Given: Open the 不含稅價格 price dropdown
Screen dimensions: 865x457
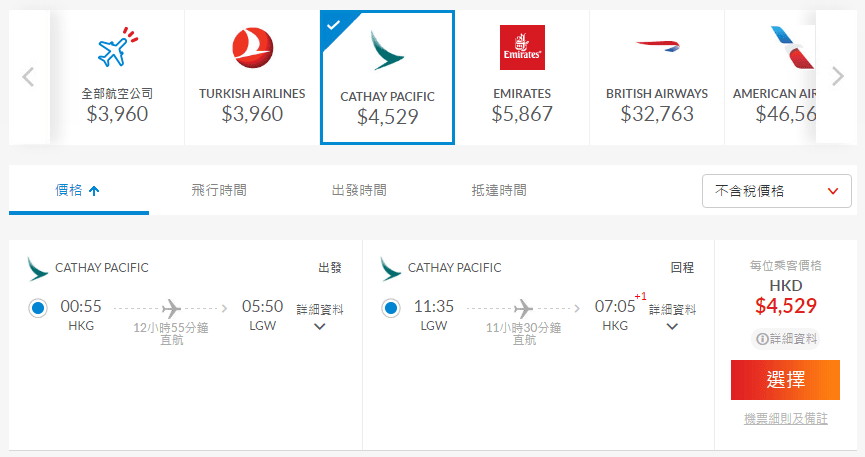Looking at the screenshot, I should click(777, 191).
